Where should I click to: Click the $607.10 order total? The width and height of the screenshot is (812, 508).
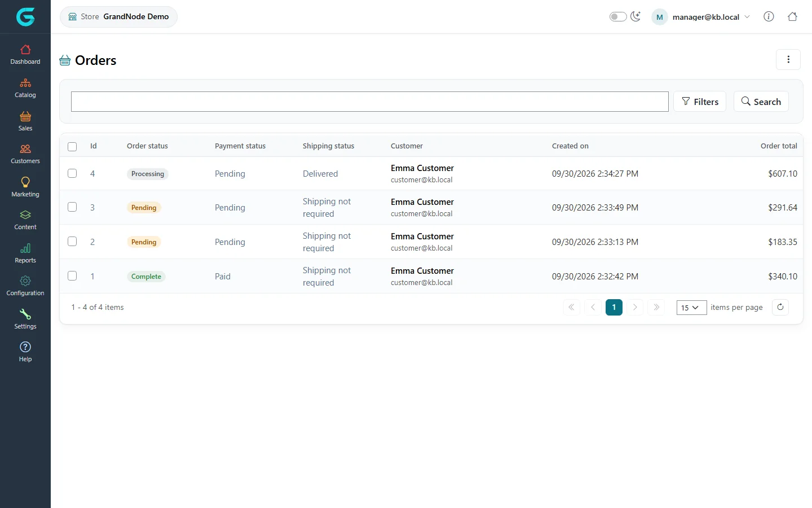click(x=783, y=174)
